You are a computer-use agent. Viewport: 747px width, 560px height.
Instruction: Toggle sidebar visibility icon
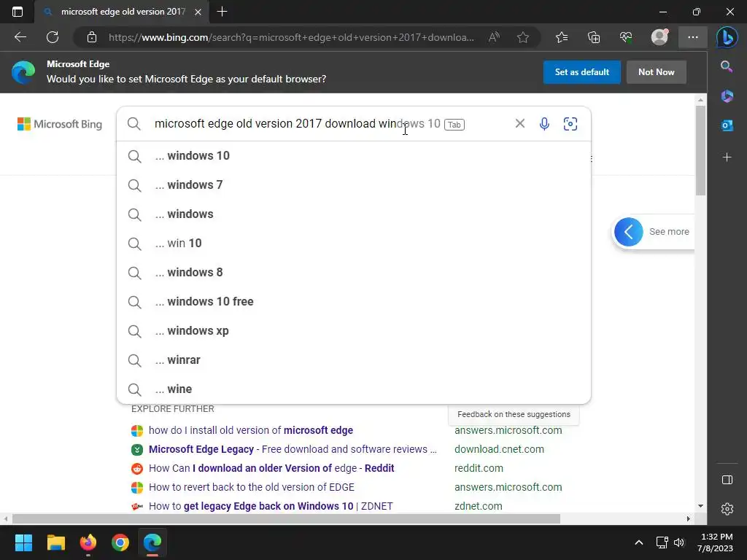click(x=727, y=480)
